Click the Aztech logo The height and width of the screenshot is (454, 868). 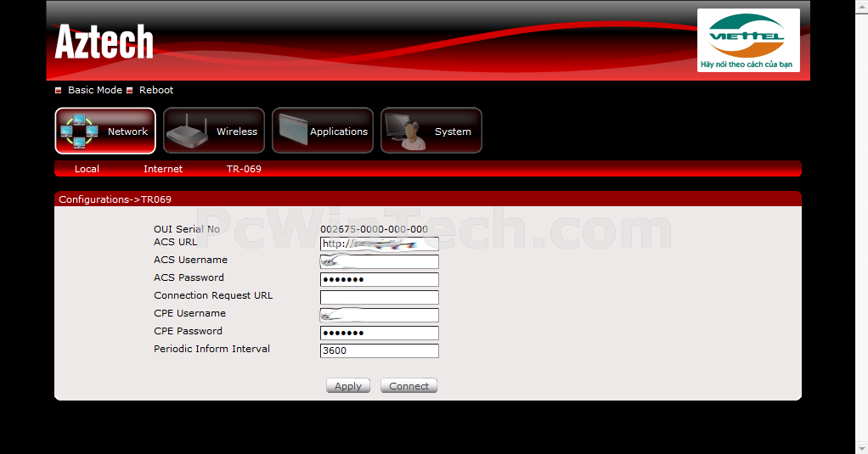tap(104, 42)
